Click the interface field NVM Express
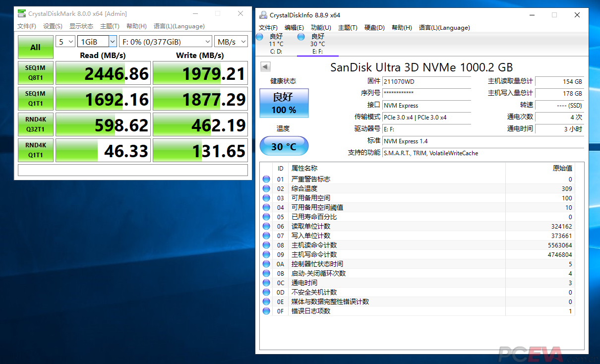Image resolution: width=600 pixels, height=364 pixels. point(427,105)
